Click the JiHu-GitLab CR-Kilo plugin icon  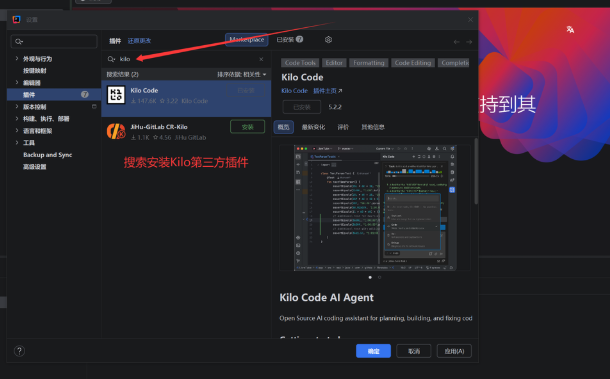[116, 131]
